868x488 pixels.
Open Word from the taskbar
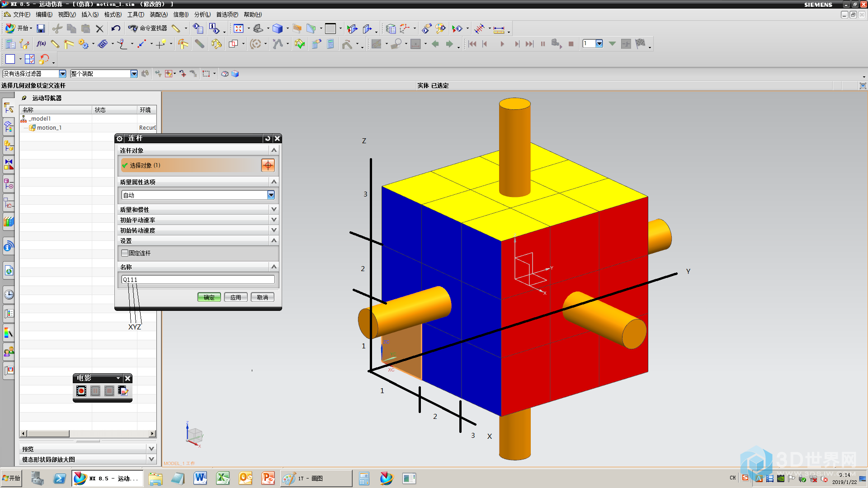[200, 478]
